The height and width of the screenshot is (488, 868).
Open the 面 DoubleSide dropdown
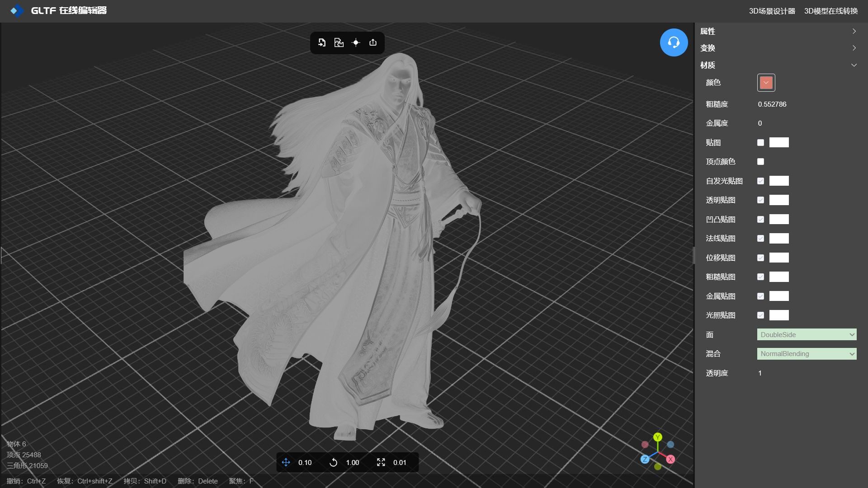[807, 335]
